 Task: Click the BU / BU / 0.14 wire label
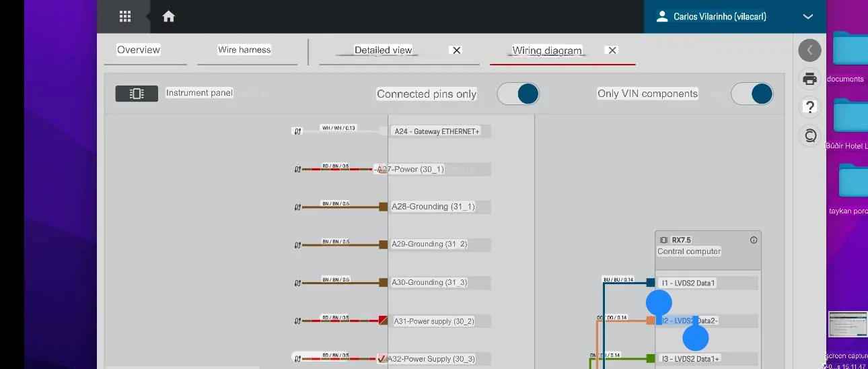pyautogui.click(x=618, y=279)
